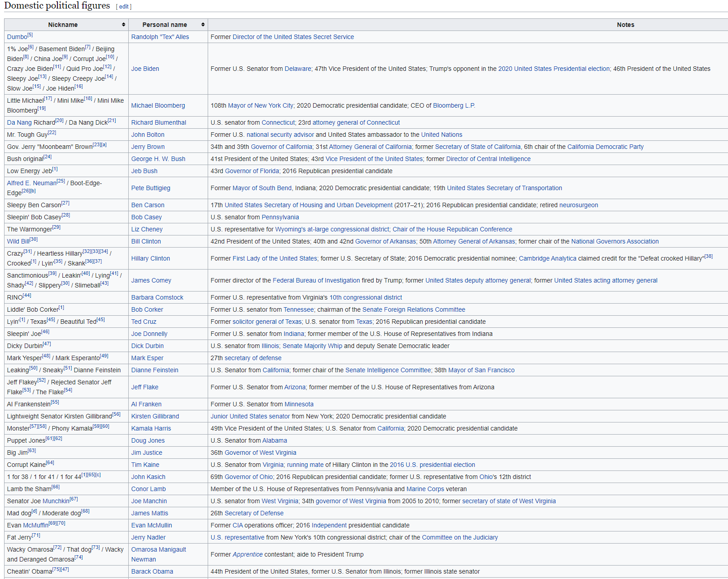Screen dimensions: 728x579
Task: Open Mayor of San Francisco link
Action: click(482, 370)
